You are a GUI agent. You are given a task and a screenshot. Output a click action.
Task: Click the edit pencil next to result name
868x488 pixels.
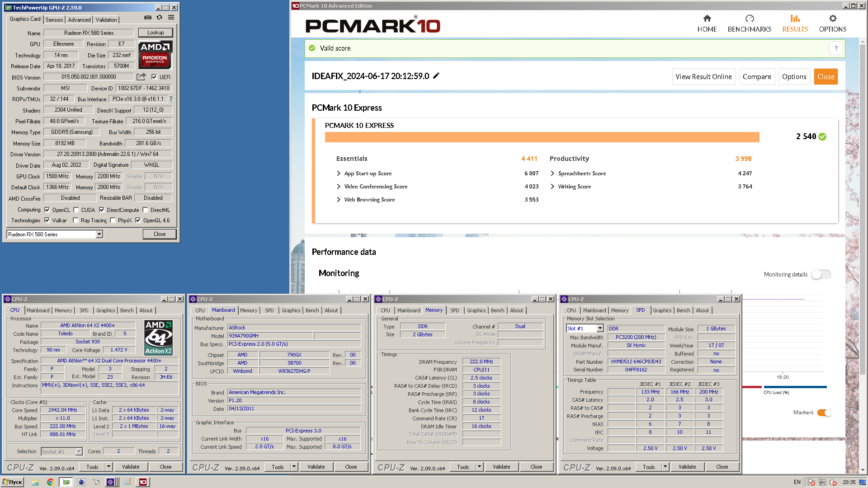coord(436,76)
